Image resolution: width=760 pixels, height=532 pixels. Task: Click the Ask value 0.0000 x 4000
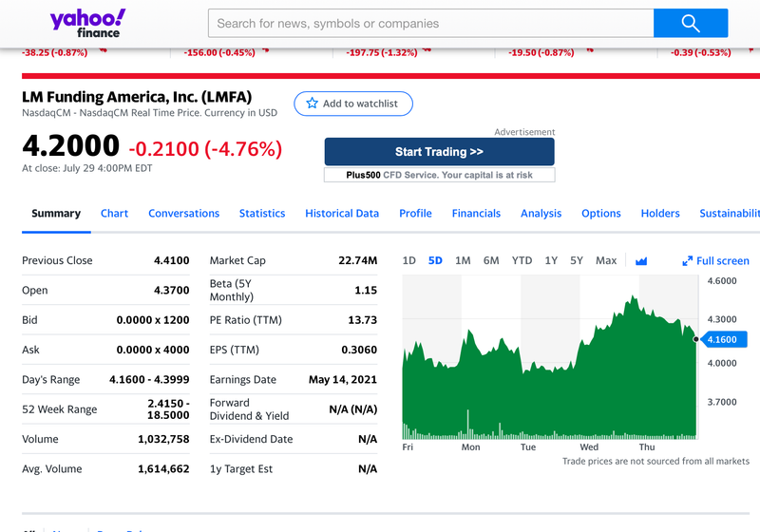pos(153,350)
